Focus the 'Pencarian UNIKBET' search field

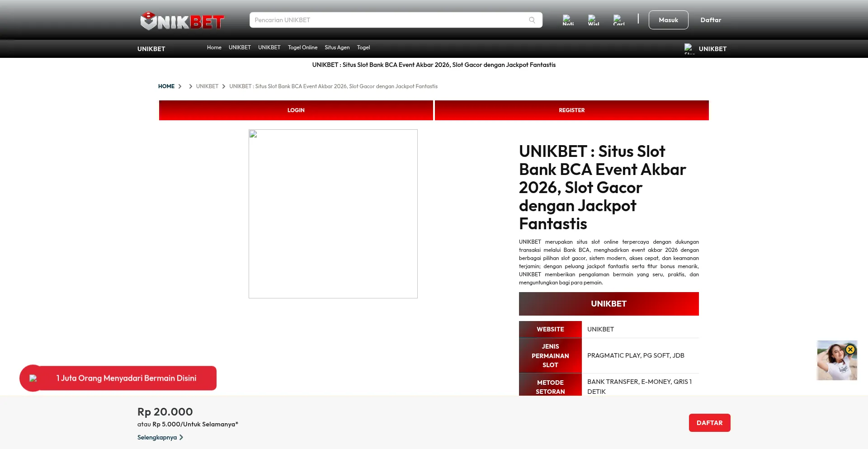pos(396,20)
